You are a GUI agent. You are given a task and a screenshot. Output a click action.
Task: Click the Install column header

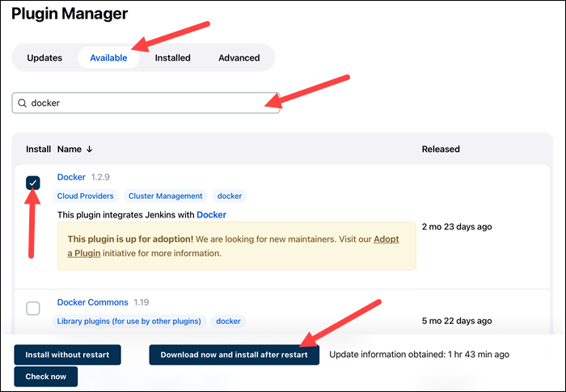pyautogui.click(x=38, y=149)
